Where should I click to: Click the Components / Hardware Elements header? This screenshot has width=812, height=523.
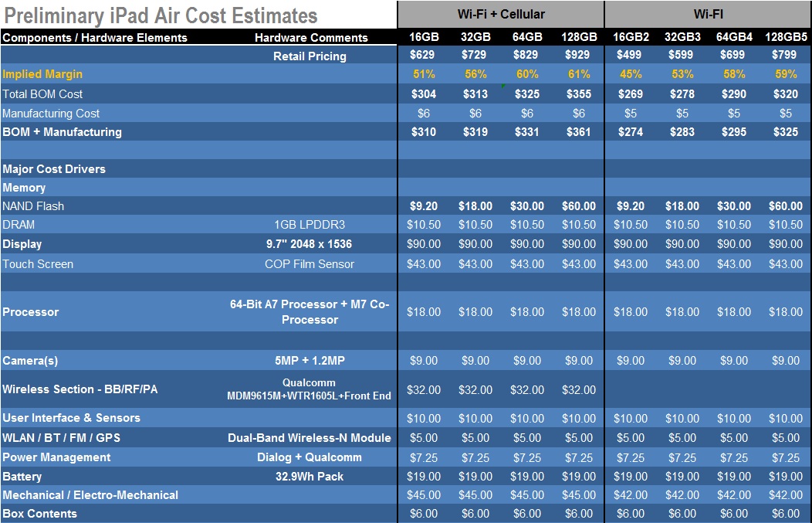tap(95, 37)
